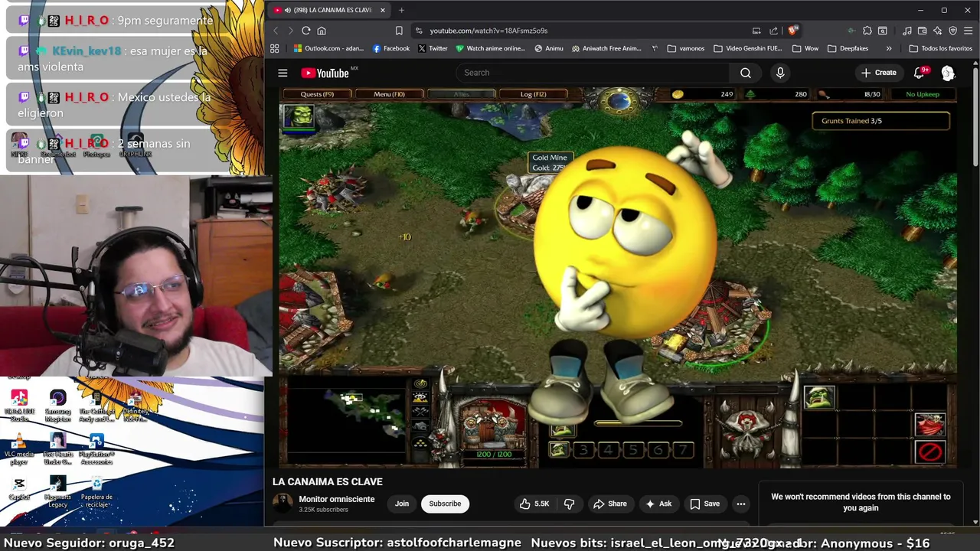Open the extensions puzzle icon
Screen dimensions: 980x551
point(867,31)
